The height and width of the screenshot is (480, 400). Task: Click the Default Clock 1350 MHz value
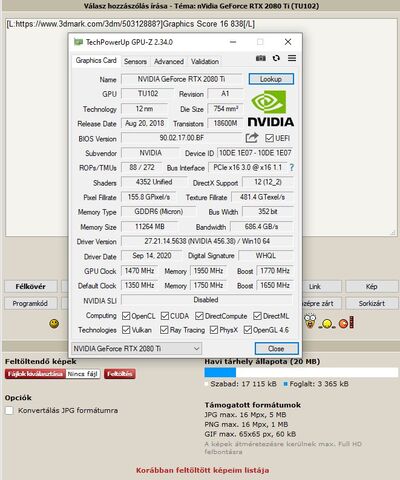tap(139, 285)
